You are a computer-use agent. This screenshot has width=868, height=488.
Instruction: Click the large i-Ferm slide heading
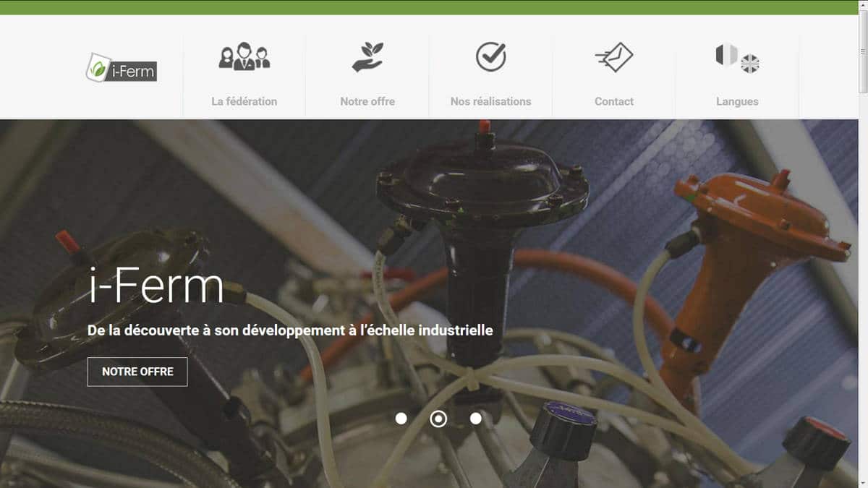click(x=156, y=286)
